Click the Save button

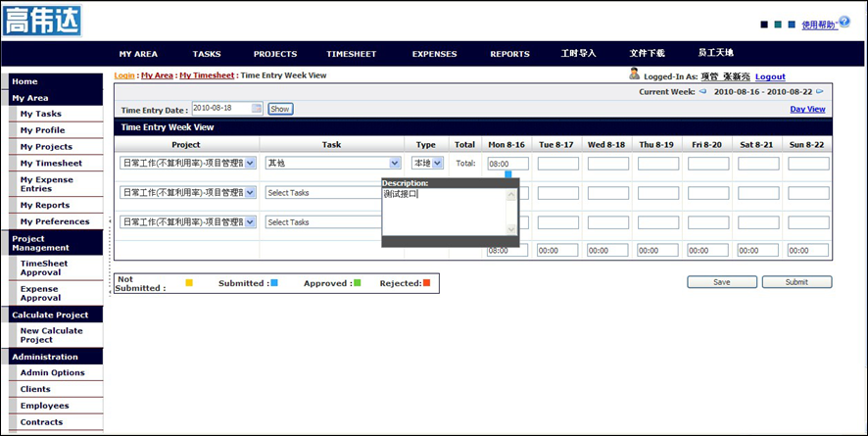[721, 282]
